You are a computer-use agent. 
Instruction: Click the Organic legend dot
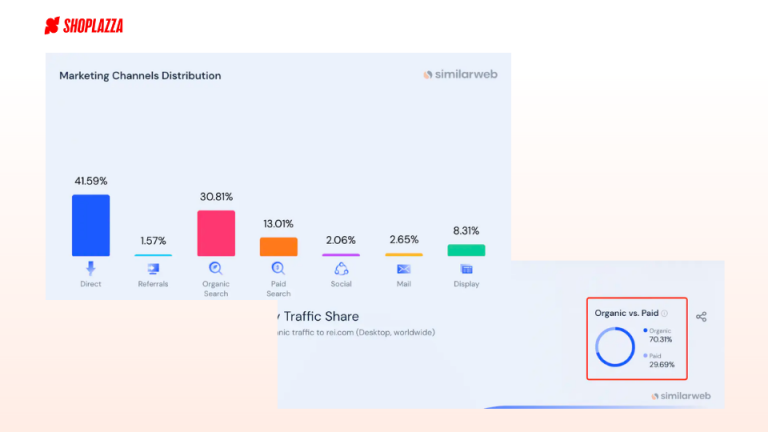(x=645, y=330)
